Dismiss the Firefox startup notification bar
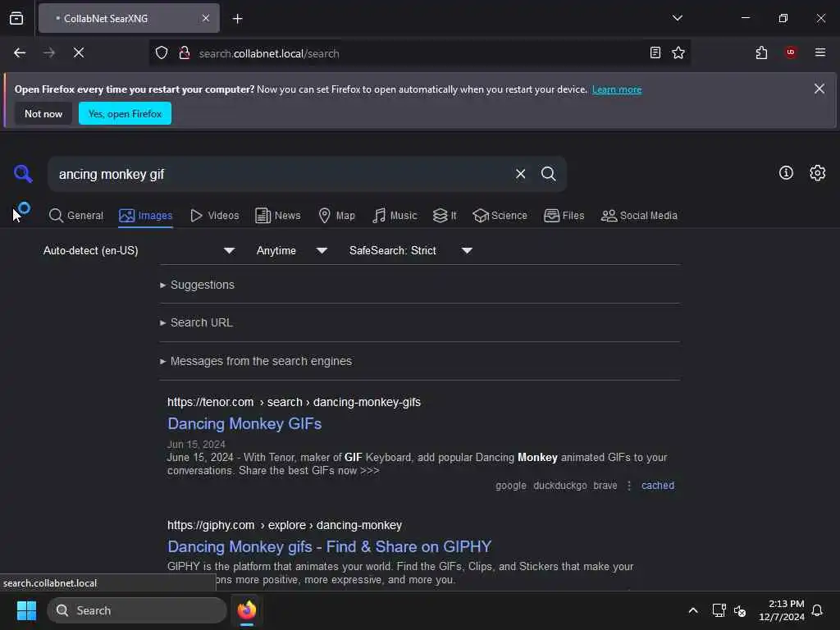840x630 pixels. 819,89
